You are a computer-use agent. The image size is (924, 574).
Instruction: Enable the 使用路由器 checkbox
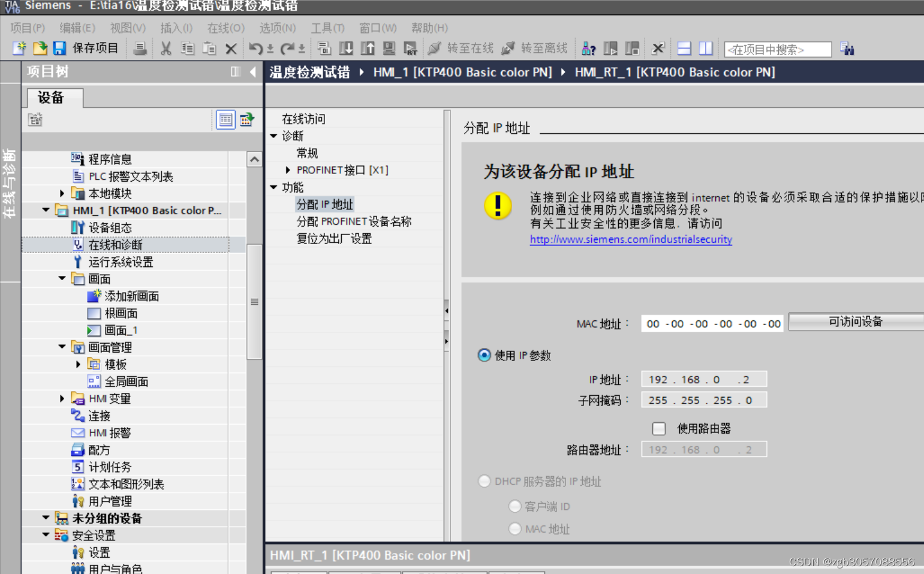[658, 428]
